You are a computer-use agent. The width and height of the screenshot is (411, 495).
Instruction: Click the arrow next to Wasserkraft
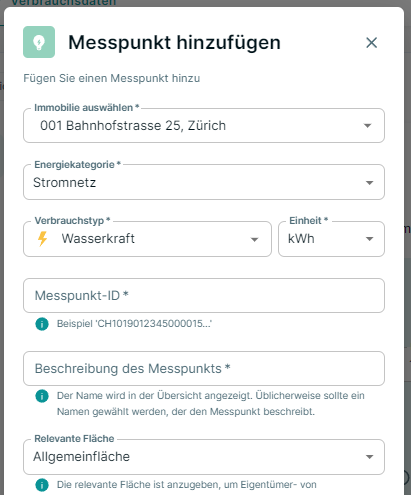click(255, 239)
